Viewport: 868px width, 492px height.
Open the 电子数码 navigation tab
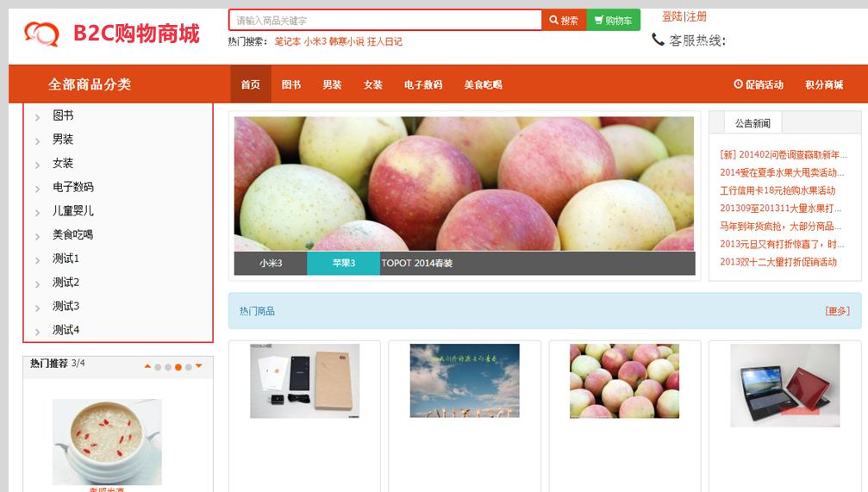423,84
